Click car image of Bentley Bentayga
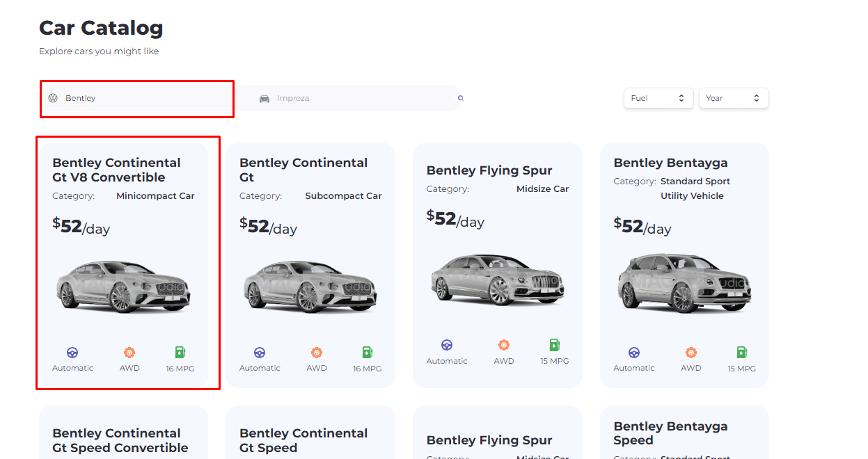 click(685, 284)
